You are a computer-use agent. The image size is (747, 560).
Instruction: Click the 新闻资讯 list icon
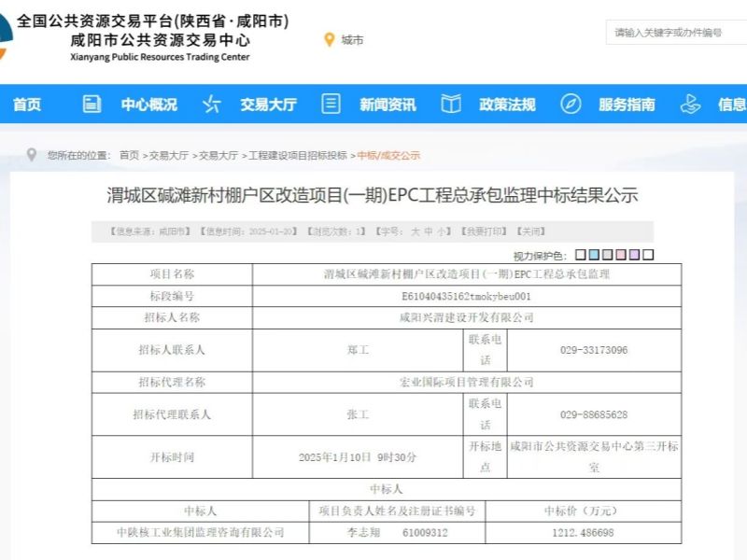[x=331, y=105]
